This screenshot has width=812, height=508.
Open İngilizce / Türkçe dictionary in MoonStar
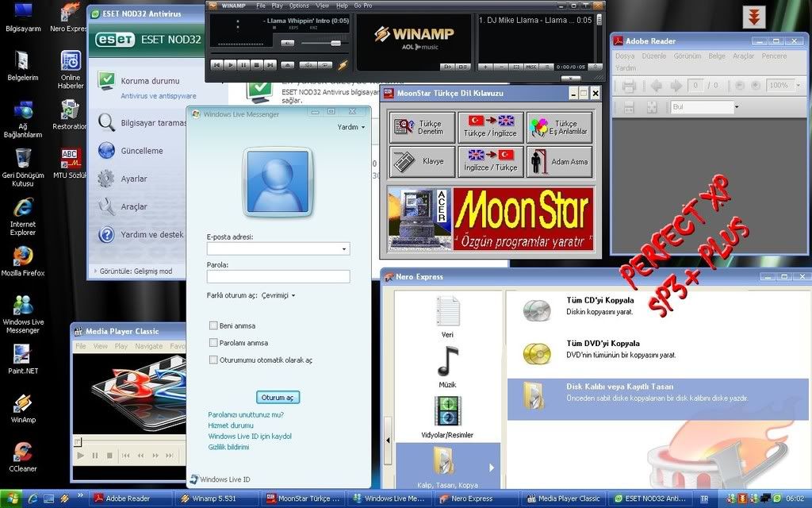(490, 162)
